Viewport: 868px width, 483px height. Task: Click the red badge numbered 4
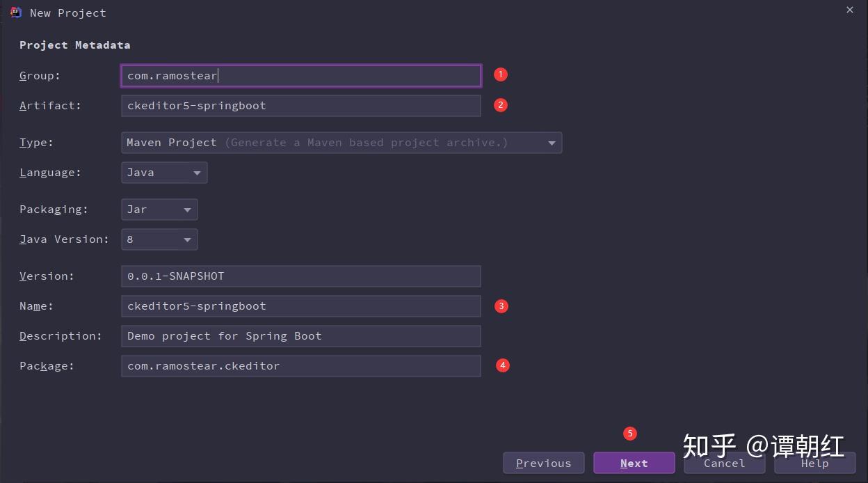pos(503,365)
